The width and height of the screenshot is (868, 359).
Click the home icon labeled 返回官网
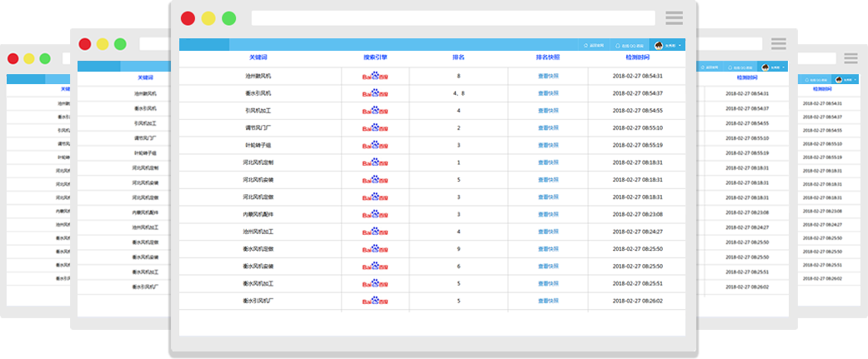[586, 45]
